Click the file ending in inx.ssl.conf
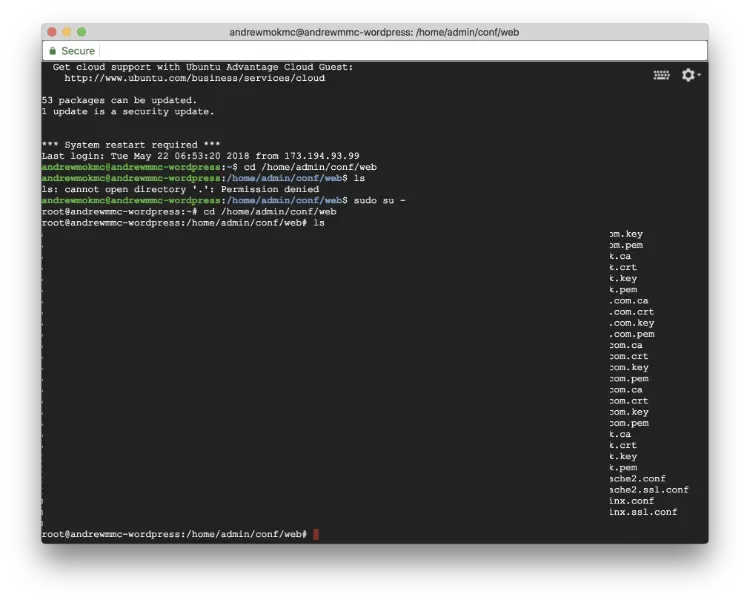Viewport: 750px width, 603px height. tap(643, 512)
